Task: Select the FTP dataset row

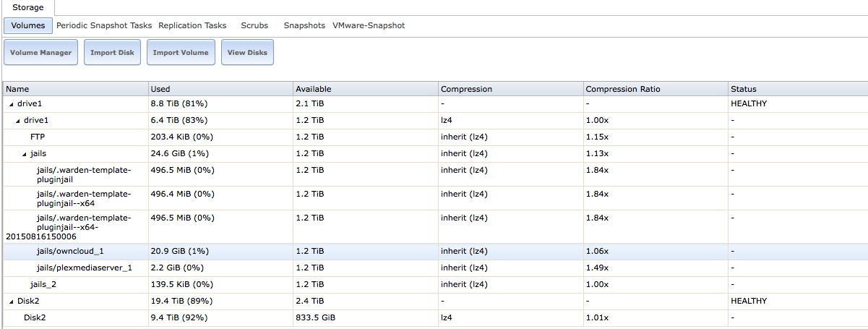Action: coord(434,137)
